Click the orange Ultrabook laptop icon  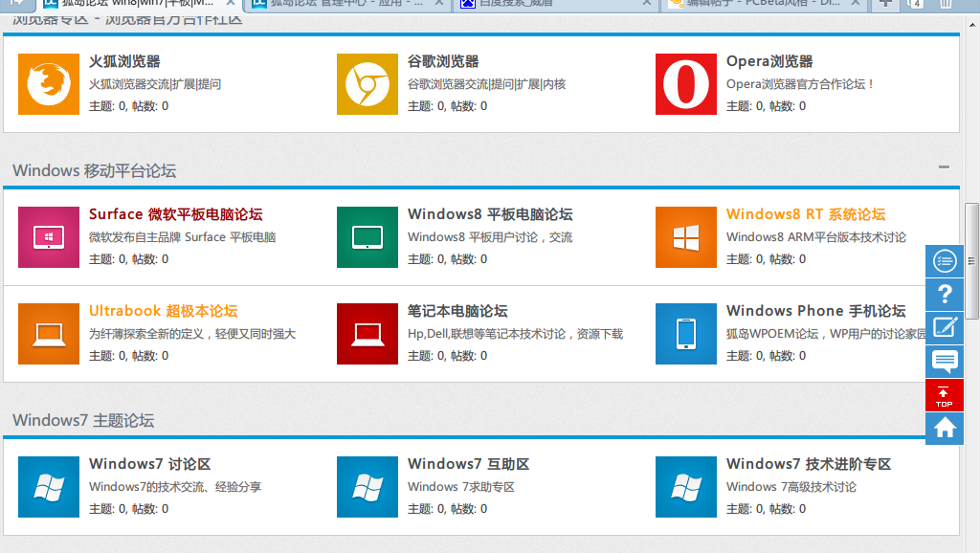pos(49,334)
